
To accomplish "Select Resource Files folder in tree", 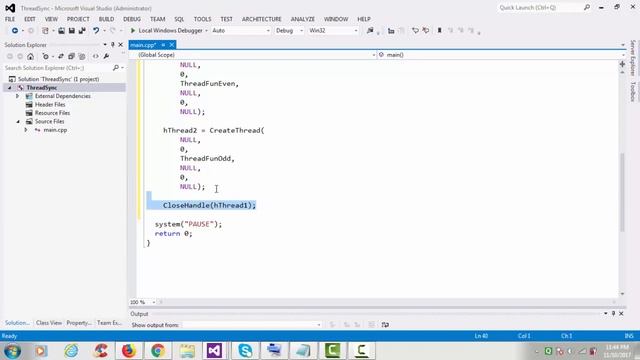I will click(x=52, y=113).
